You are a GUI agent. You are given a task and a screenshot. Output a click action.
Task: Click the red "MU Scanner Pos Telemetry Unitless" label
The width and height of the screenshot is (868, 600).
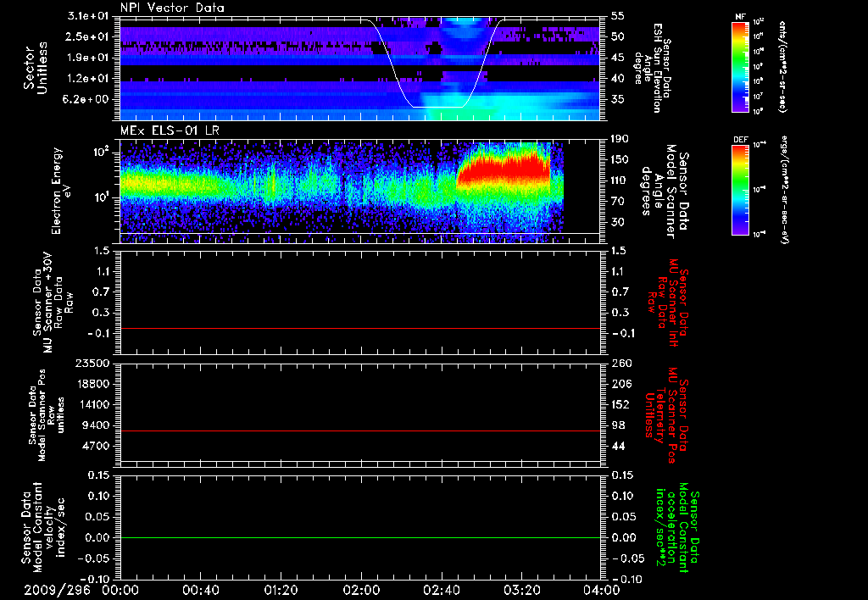pos(666,415)
